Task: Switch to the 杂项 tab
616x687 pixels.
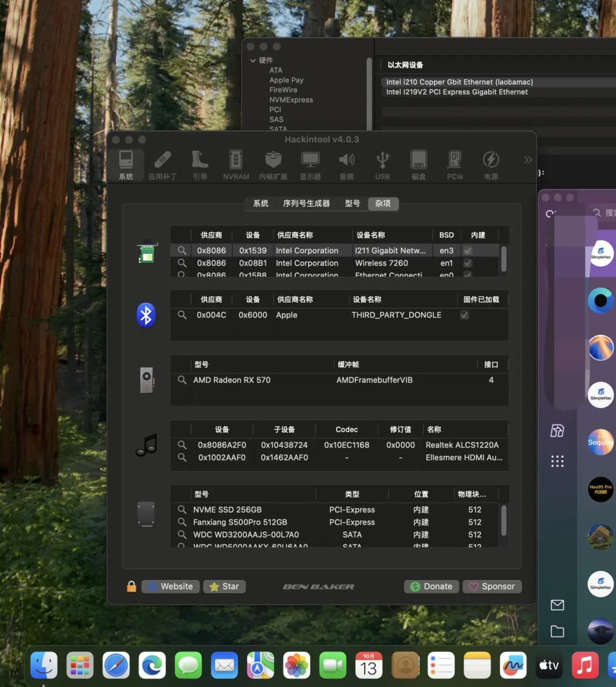Action: (383, 203)
